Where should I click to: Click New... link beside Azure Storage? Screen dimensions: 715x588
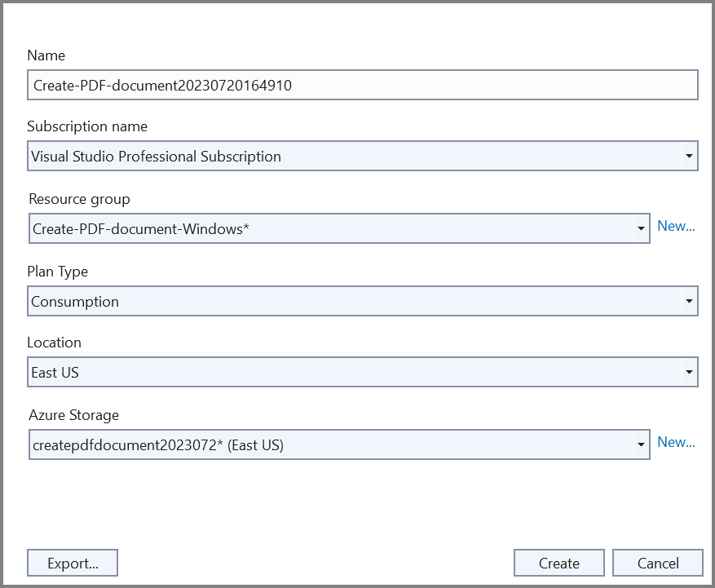676,442
